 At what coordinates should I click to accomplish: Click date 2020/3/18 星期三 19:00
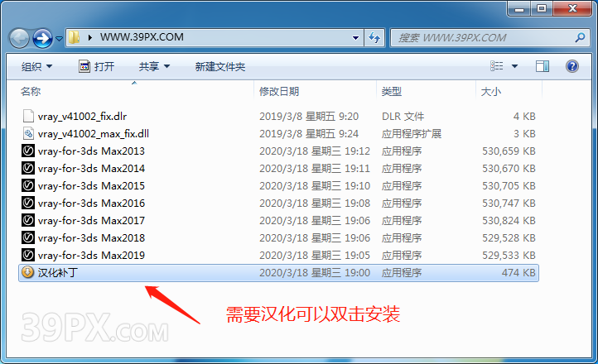315,273
